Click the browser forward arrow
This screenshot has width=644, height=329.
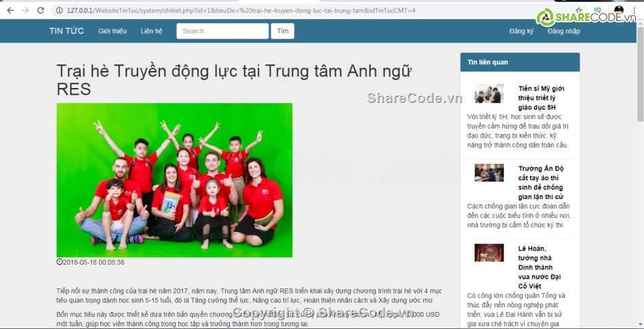(26, 10)
